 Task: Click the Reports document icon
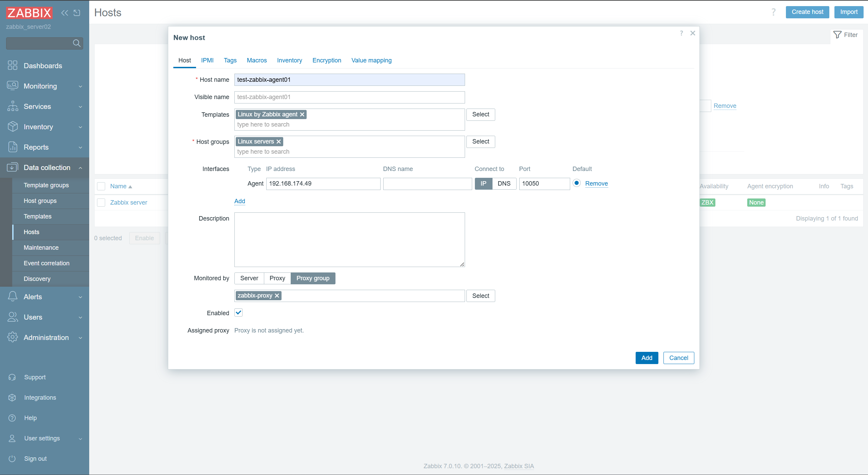(x=13, y=147)
